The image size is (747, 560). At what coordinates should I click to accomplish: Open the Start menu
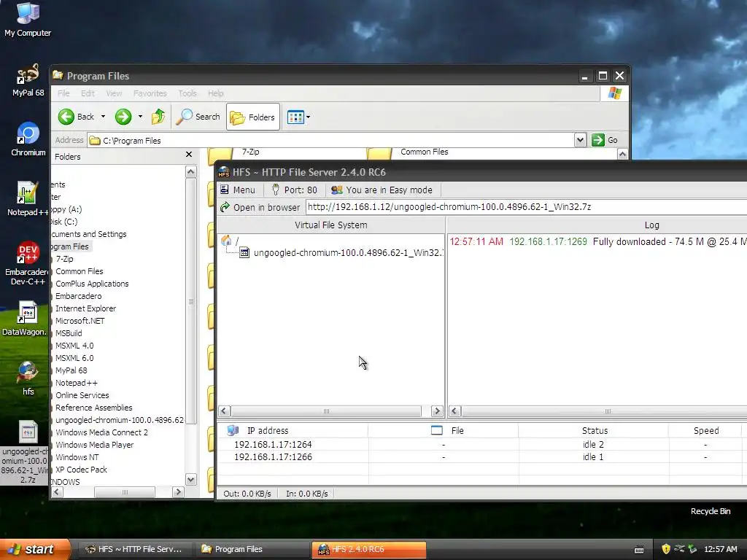[34, 549]
